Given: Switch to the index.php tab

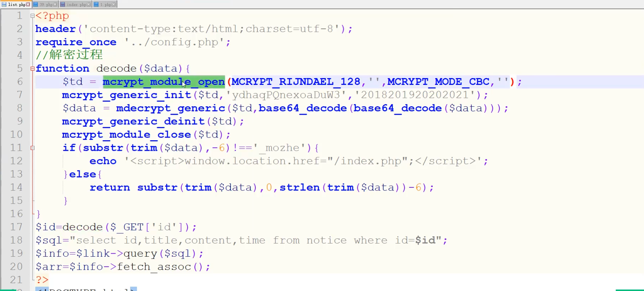Looking at the screenshot, I should [76, 4].
